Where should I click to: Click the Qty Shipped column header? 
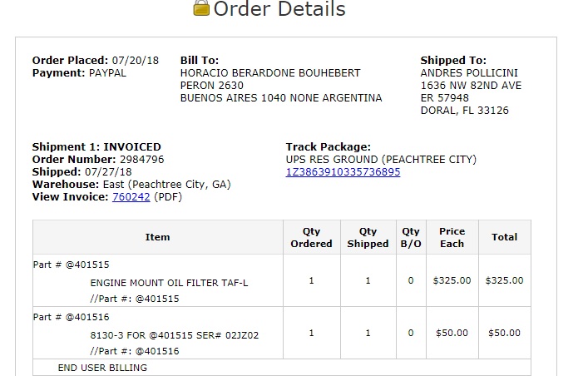coord(368,237)
